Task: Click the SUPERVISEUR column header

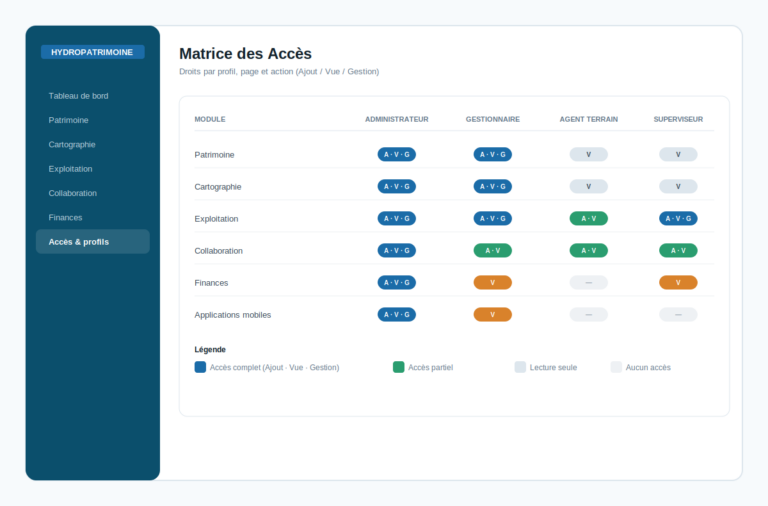Action: [678, 119]
